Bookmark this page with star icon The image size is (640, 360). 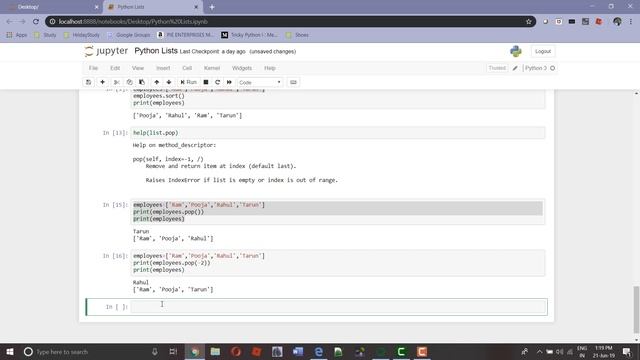(x=529, y=22)
